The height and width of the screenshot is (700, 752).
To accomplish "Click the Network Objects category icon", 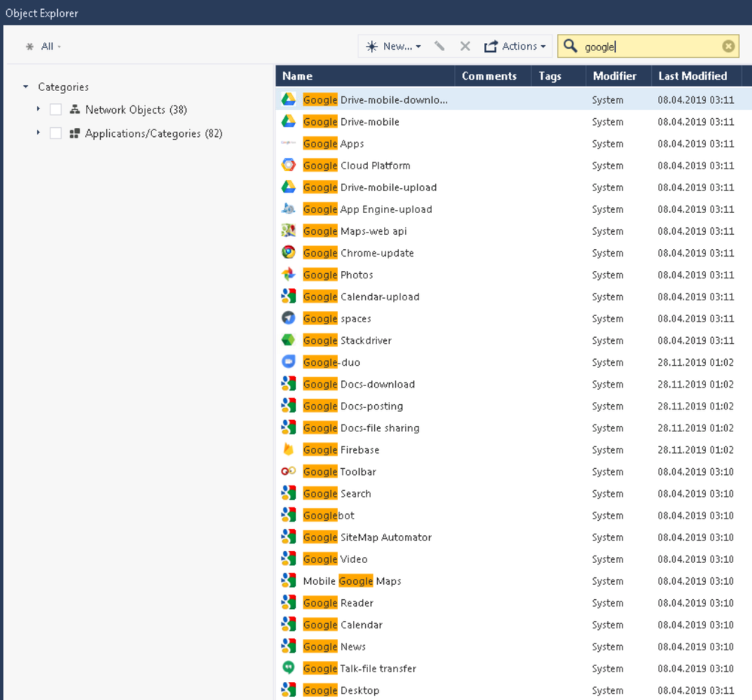I will (75, 109).
